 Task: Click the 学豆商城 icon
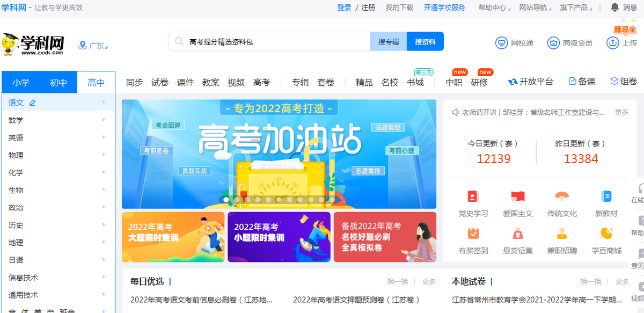[606, 234]
